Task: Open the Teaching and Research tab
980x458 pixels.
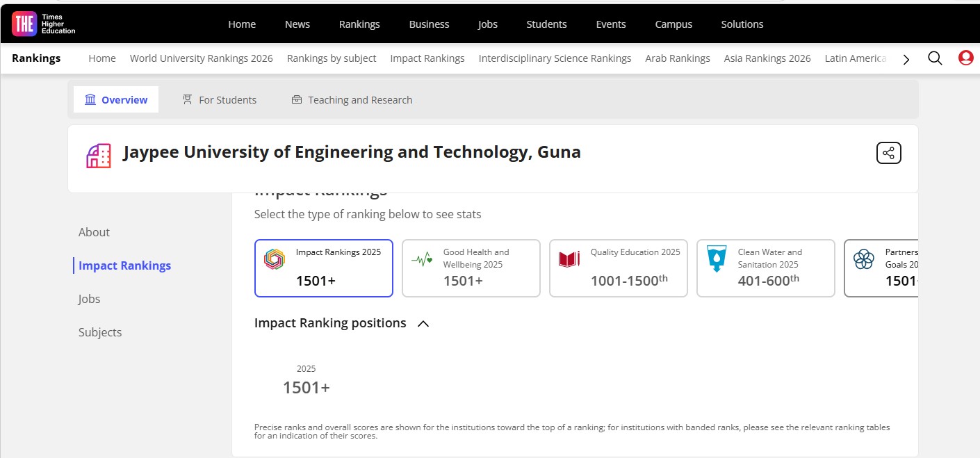Action: 352,100
